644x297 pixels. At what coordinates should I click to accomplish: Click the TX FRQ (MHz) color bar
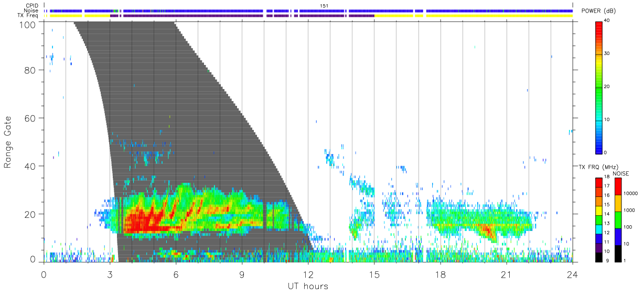599,219
